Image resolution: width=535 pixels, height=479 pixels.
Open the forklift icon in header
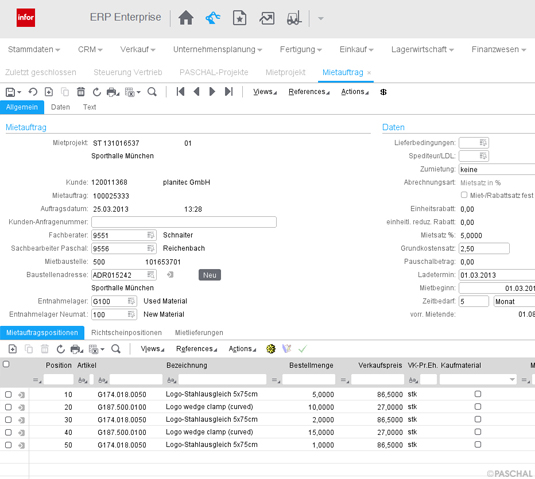[x=294, y=18]
